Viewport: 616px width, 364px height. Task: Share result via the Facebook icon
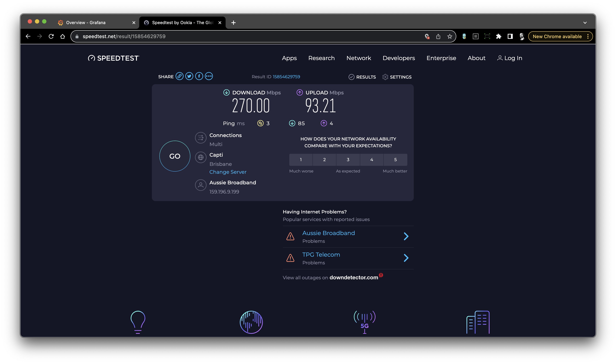[199, 76]
